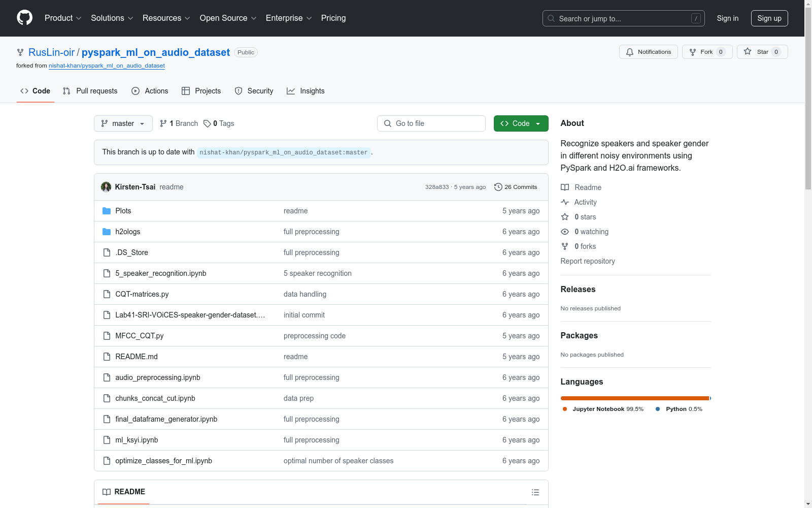Open the Actions tab

pyautogui.click(x=150, y=91)
